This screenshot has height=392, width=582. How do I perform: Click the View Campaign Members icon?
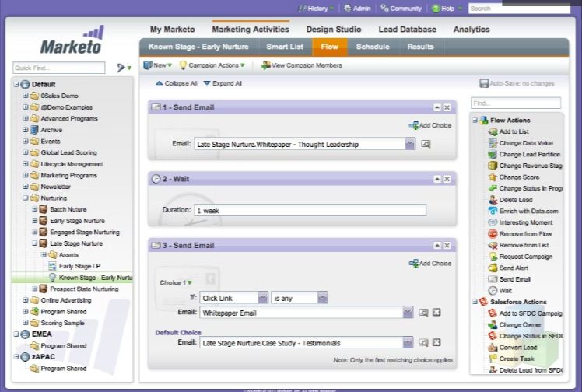point(266,65)
